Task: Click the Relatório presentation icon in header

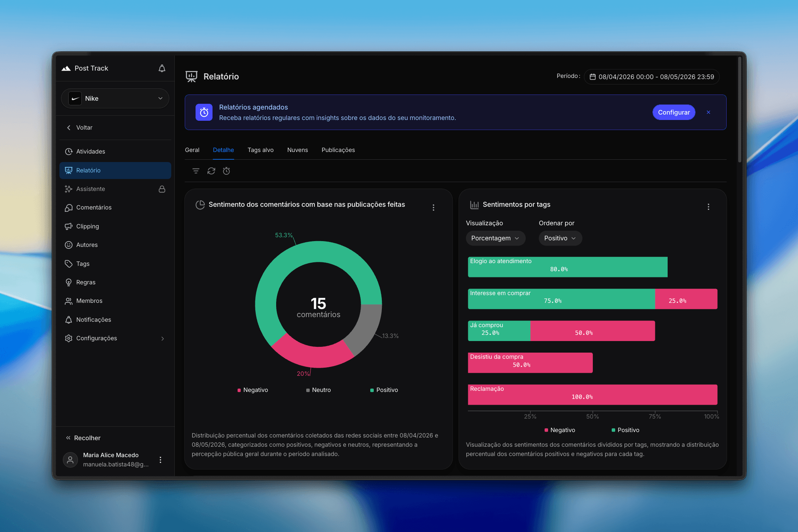Action: point(191,76)
